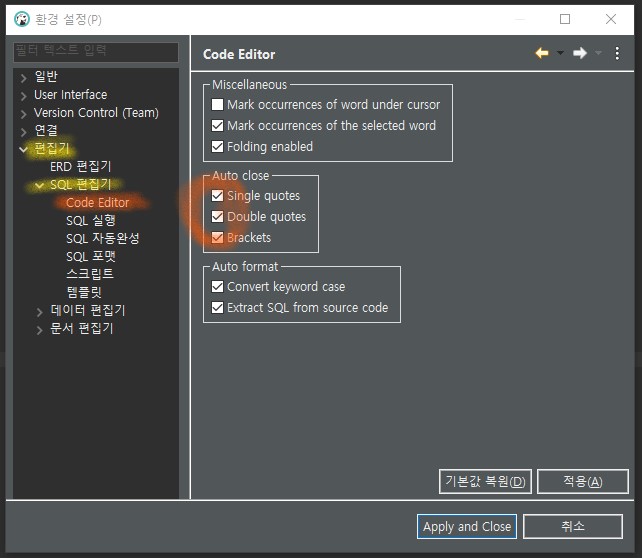Uncheck Double quotes auto close
The image size is (642, 558).
click(217, 217)
